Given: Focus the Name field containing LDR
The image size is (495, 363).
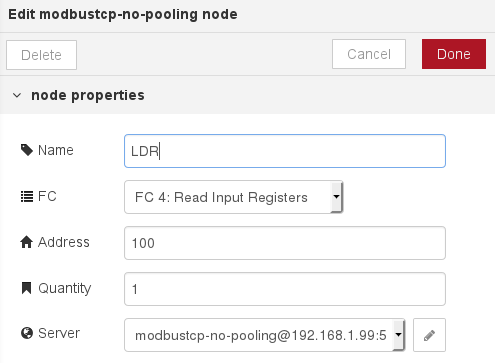Looking at the screenshot, I should point(285,151).
